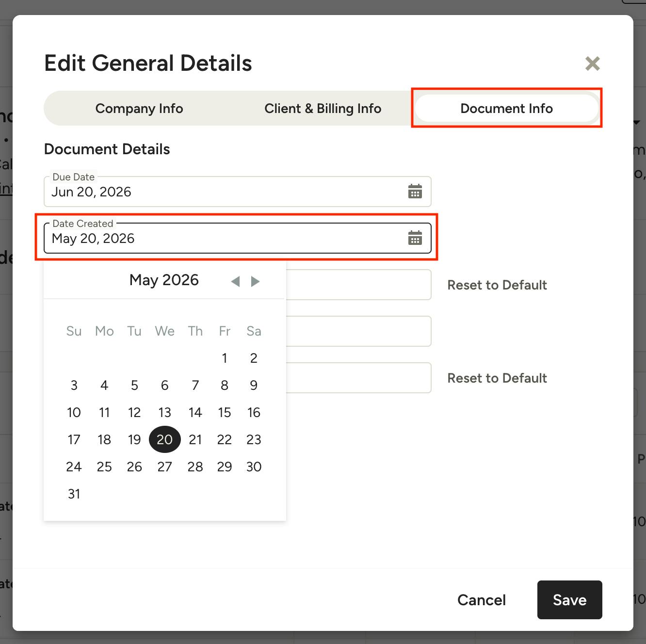Open the Due Date calendar icon
This screenshot has height=644, width=646.
click(x=415, y=192)
